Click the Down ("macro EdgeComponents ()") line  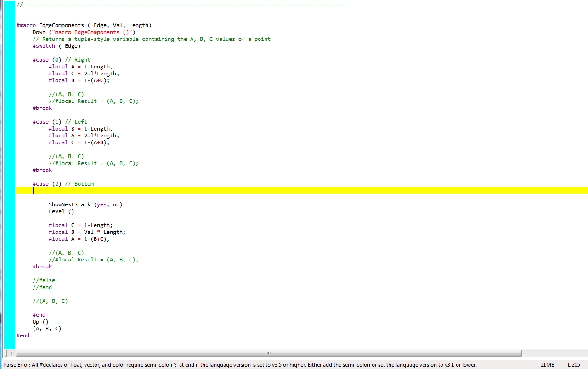tap(84, 32)
